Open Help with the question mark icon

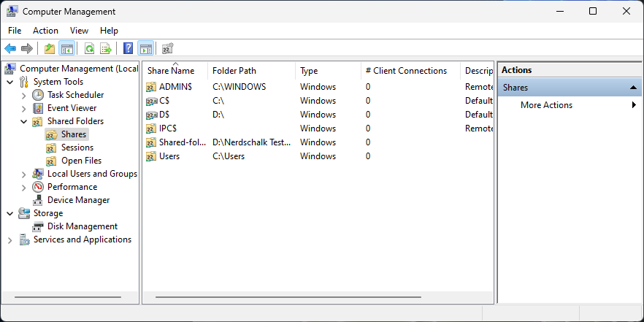coord(129,49)
